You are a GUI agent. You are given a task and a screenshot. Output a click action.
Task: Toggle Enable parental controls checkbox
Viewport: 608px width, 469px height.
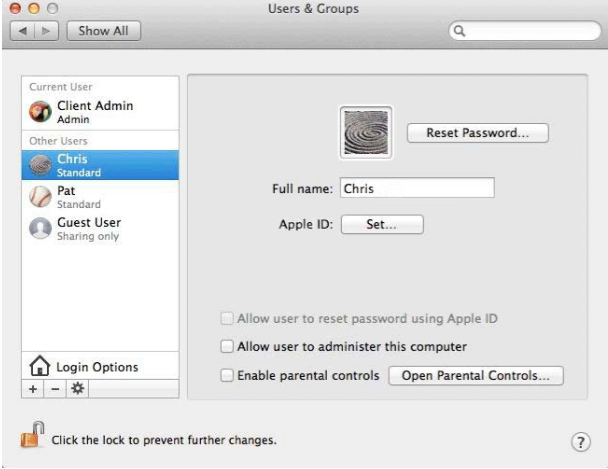(227, 376)
